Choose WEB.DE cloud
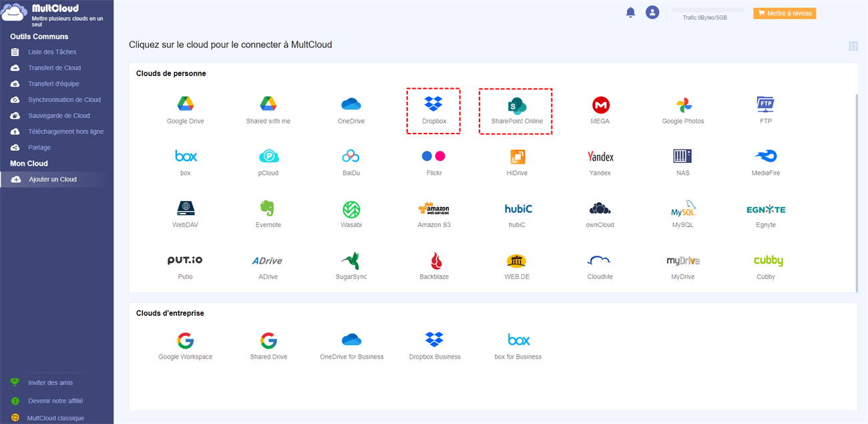Viewport: 868px width, 424px height. [x=517, y=266]
